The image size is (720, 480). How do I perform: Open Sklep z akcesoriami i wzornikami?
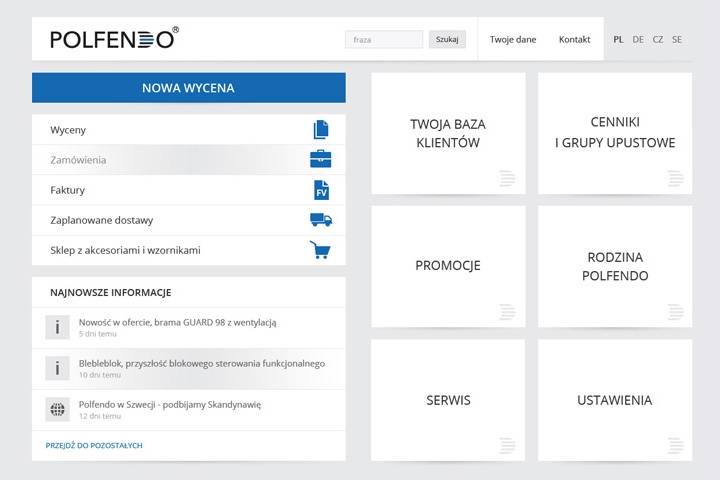189,250
